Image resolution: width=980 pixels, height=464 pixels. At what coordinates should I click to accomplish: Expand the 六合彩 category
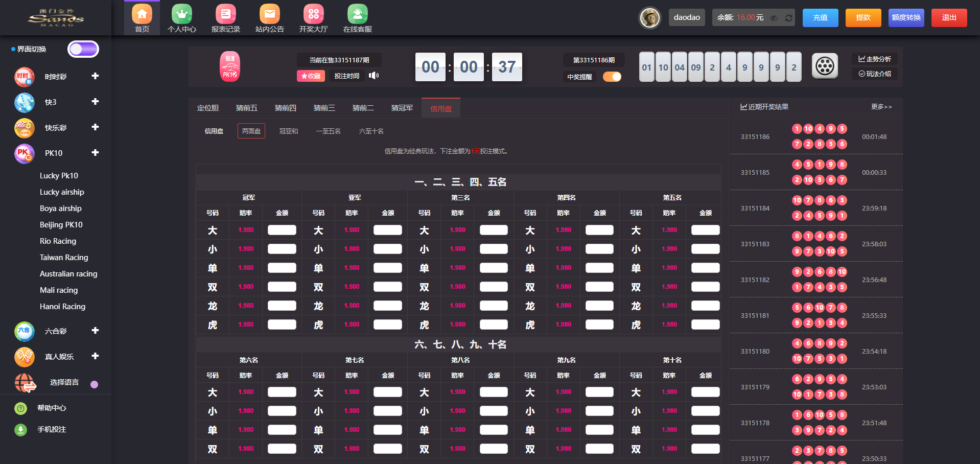[x=95, y=331]
